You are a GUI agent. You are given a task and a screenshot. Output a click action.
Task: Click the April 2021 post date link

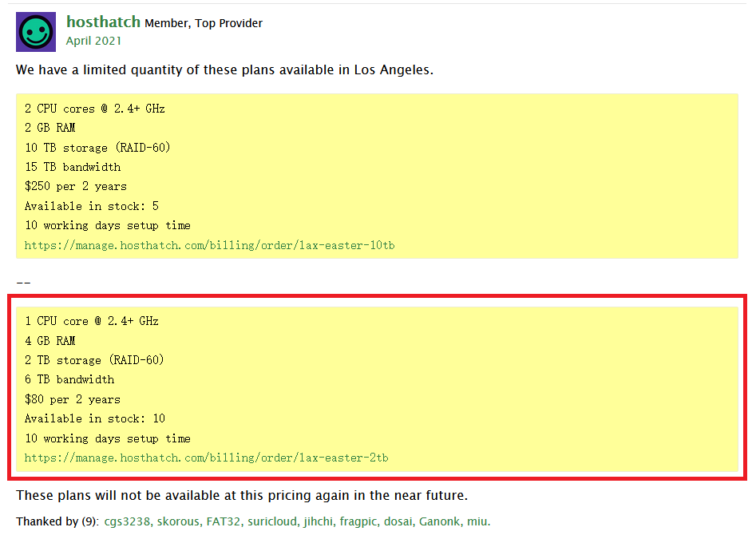pos(93,41)
